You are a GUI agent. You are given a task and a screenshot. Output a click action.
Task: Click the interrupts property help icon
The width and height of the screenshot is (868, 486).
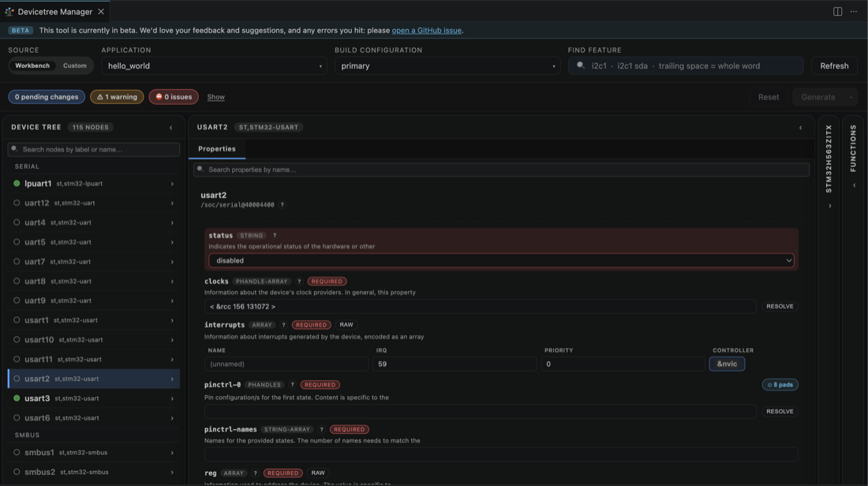(283, 325)
